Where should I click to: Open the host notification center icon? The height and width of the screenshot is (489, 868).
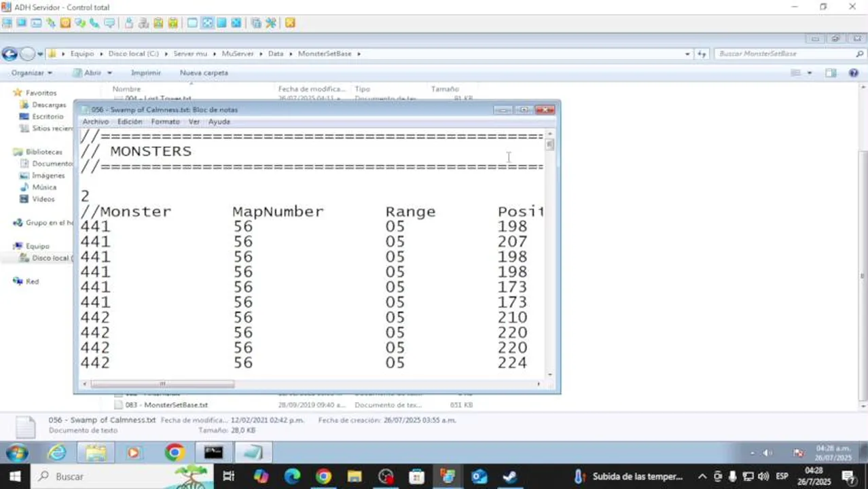[848, 477]
